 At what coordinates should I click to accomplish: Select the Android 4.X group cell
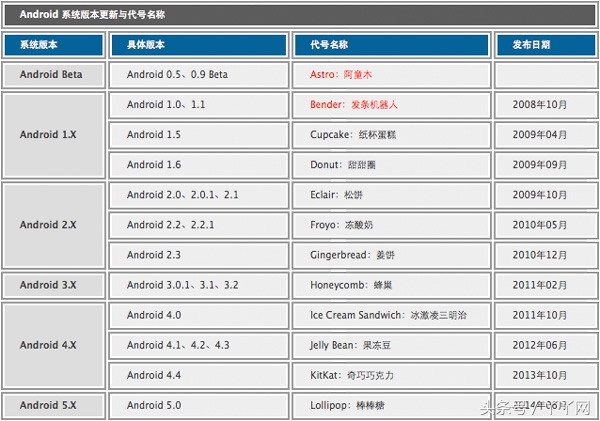pos(54,346)
